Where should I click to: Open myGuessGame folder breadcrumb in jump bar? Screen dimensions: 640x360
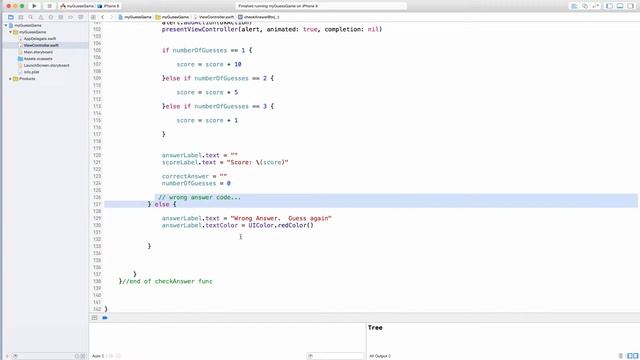point(172,17)
